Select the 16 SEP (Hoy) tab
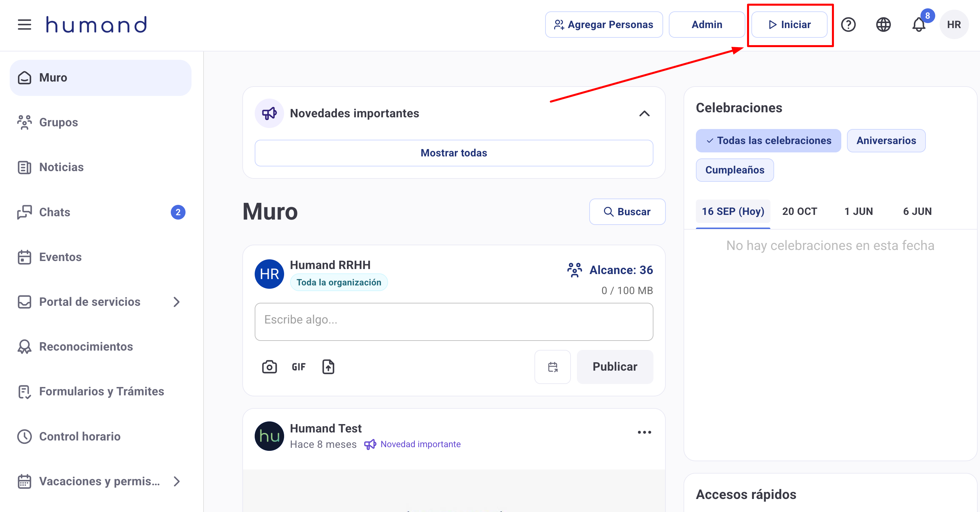The image size is (980, 512). pos(733,212)
